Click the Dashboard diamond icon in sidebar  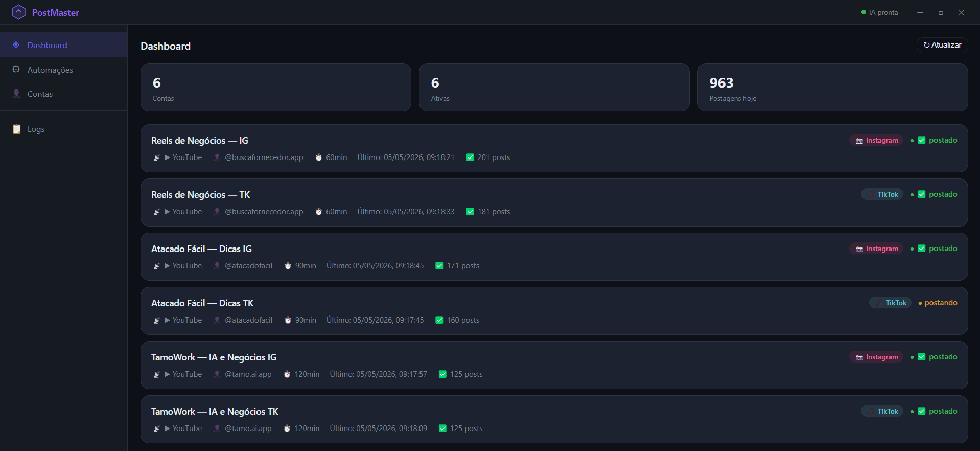point(16,45)
